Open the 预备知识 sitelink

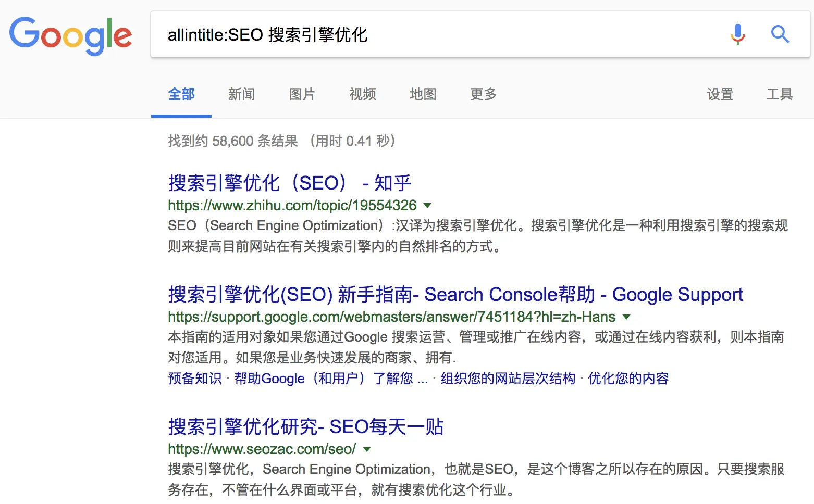pyautogui.click(x=194, y=379)
